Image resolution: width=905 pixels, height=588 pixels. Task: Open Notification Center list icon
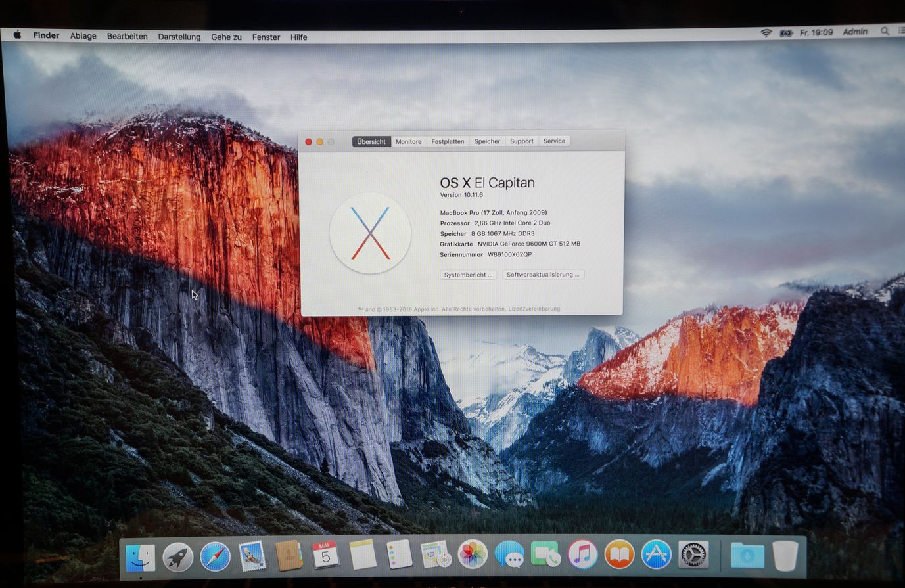click(901, 31)
